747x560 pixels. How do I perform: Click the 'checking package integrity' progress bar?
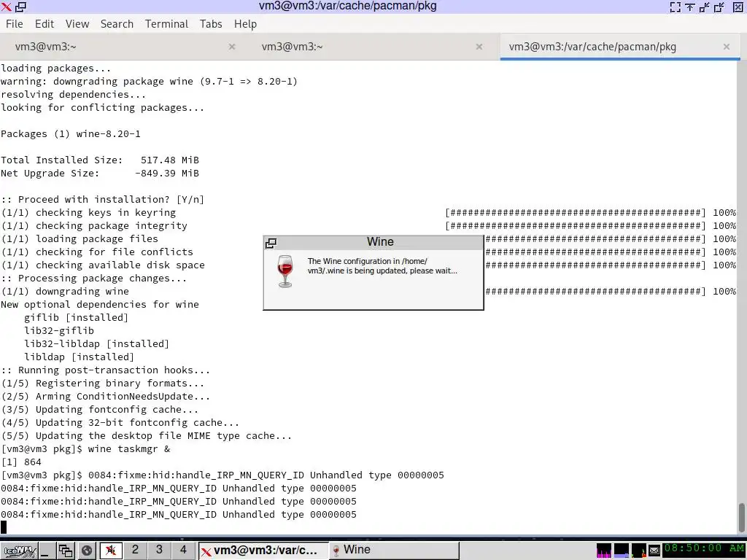pos(576,226)
